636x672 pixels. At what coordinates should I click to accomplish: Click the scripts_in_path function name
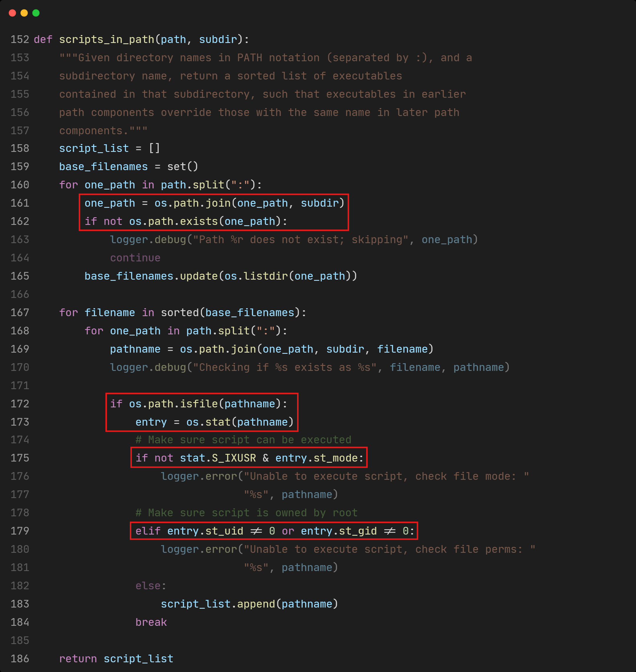pos(107,39)
